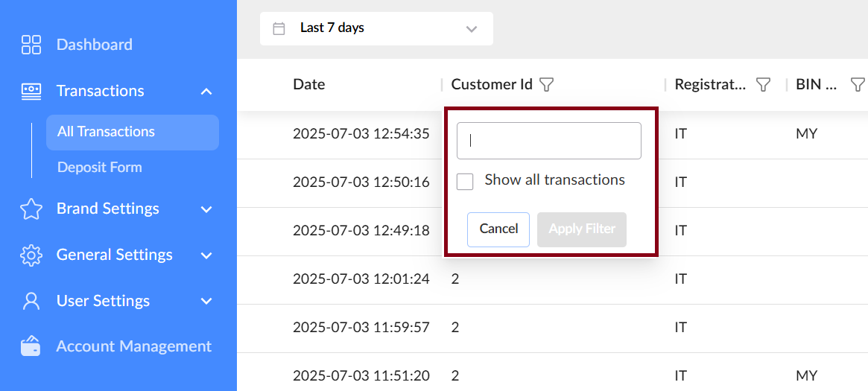The width and height of the screenshot is (868, 391).
Task: Click the calendar icon in date range selector
Action: click(x=279, y=29)
